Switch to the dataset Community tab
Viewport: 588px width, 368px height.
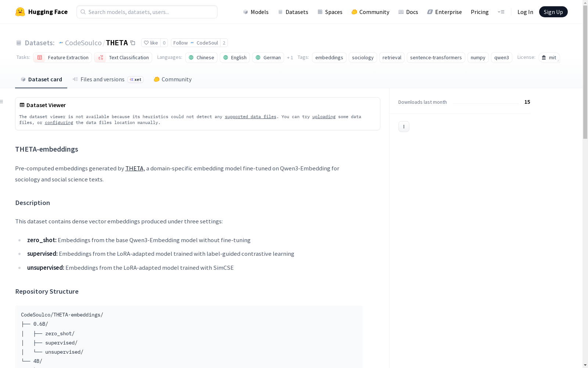click(172, 79)
